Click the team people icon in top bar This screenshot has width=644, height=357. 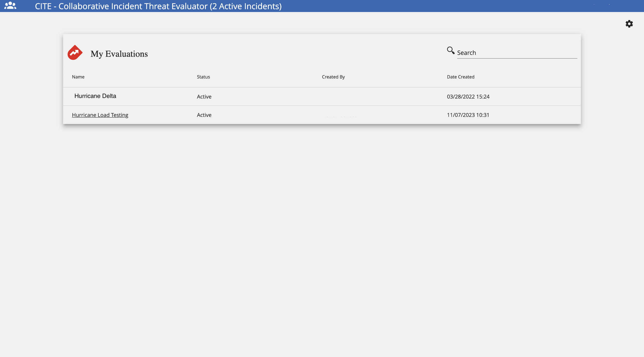[10, 6]
